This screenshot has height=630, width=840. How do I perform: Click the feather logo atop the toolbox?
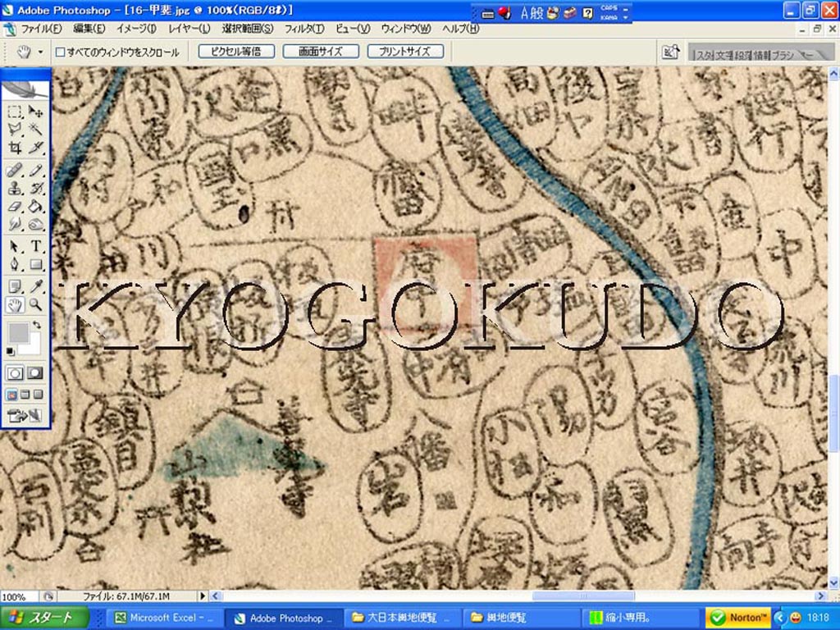(25, 89)
